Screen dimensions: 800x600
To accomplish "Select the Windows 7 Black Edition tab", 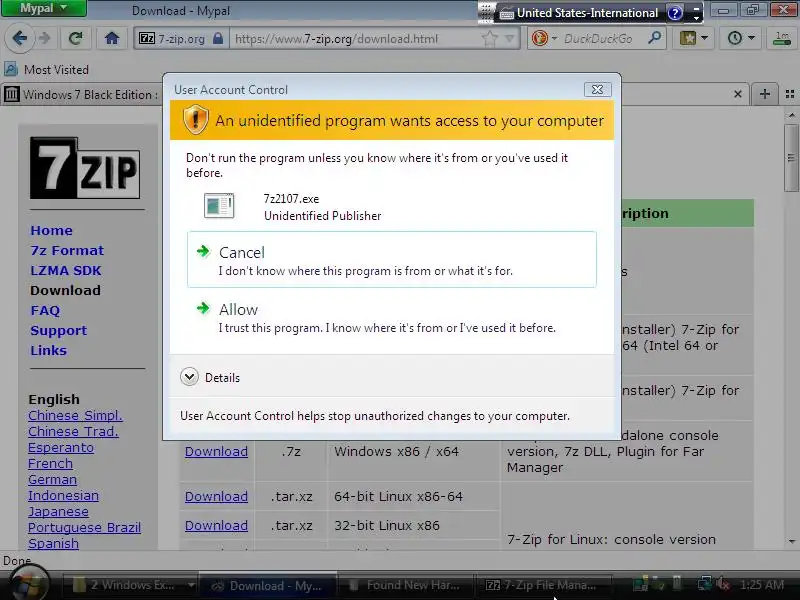I will (x=82, y=95).
